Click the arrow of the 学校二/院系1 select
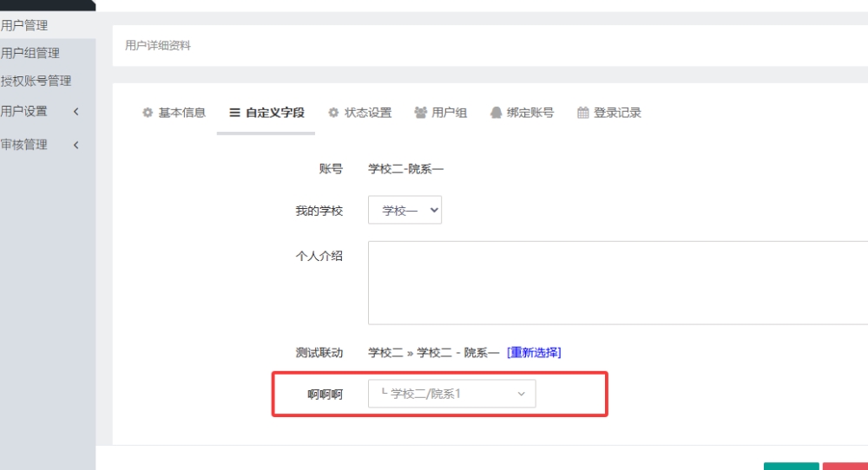This screenshot has width=868, height=470. pos(521,394)
